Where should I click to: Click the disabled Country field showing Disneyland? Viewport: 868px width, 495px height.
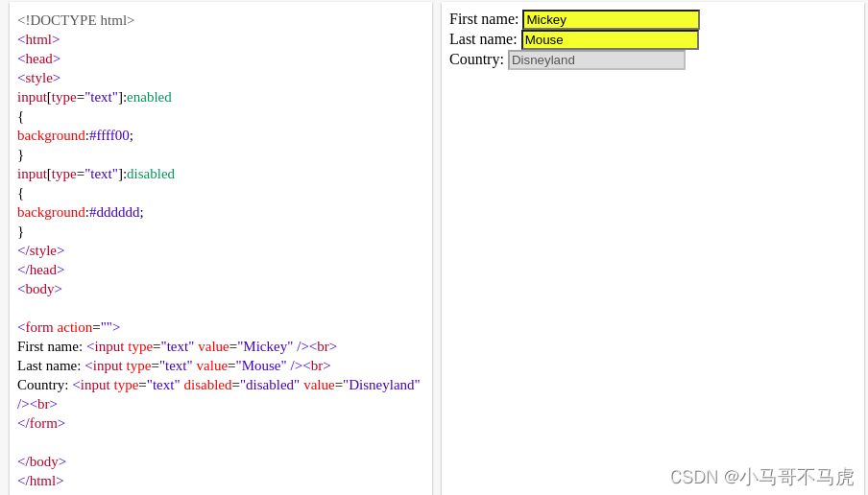point(596,59)
